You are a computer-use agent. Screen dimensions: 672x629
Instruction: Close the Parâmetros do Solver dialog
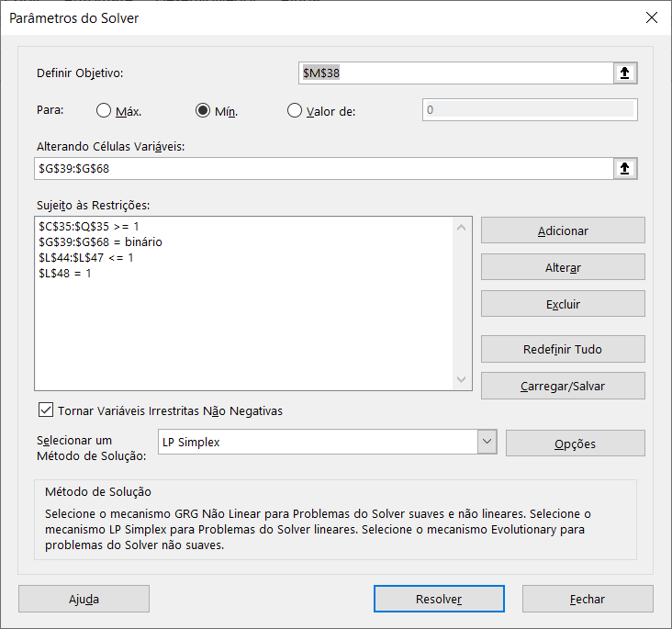coord(651,17)
